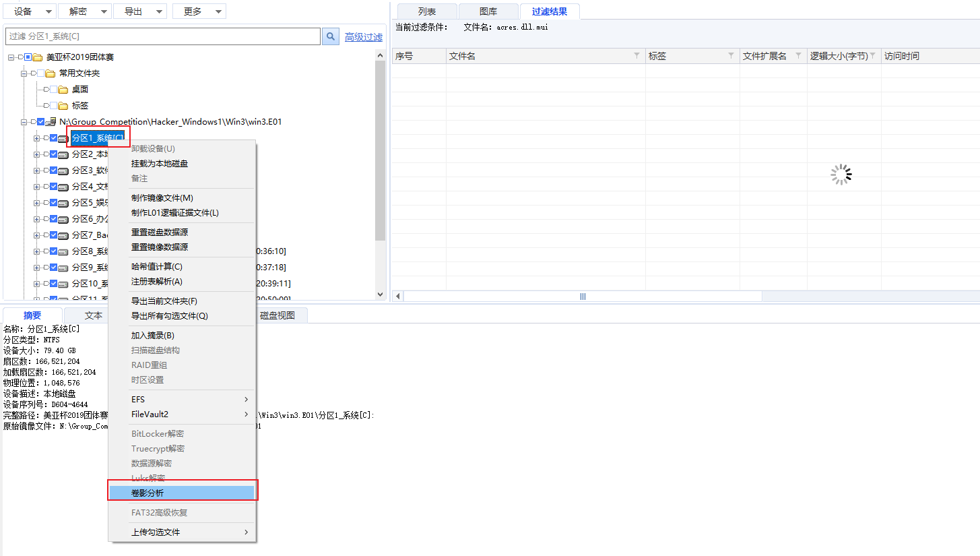Click the search magnifier button

(x=330, y=36)
